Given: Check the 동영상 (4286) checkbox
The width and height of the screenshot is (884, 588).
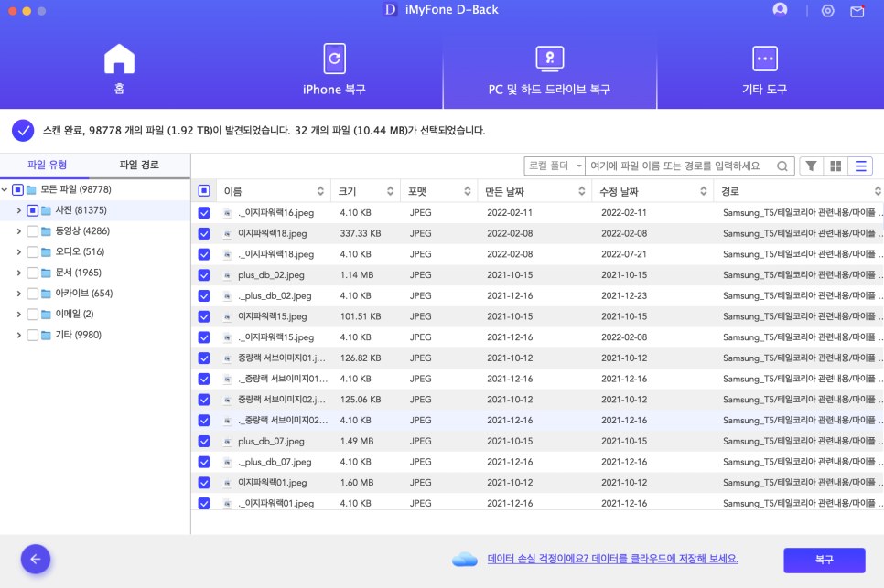Looking at the screenshot, I should coord(33,231).
